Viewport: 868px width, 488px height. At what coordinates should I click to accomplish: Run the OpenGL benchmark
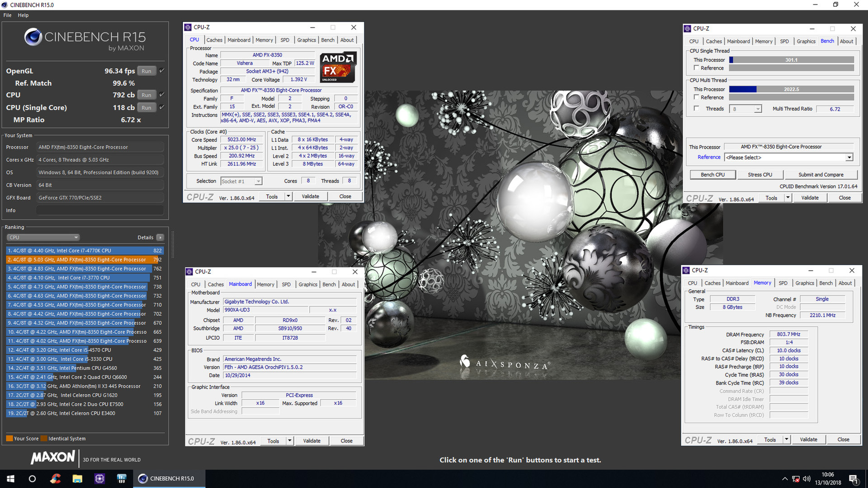pyautogui.click(x=146, y=71)
